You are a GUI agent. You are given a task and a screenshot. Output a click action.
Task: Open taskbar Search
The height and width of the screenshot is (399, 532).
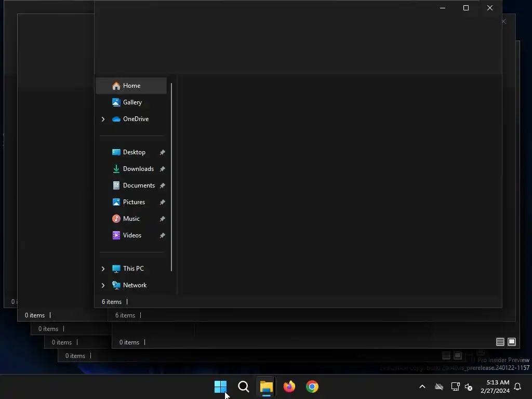pos(243,387)
